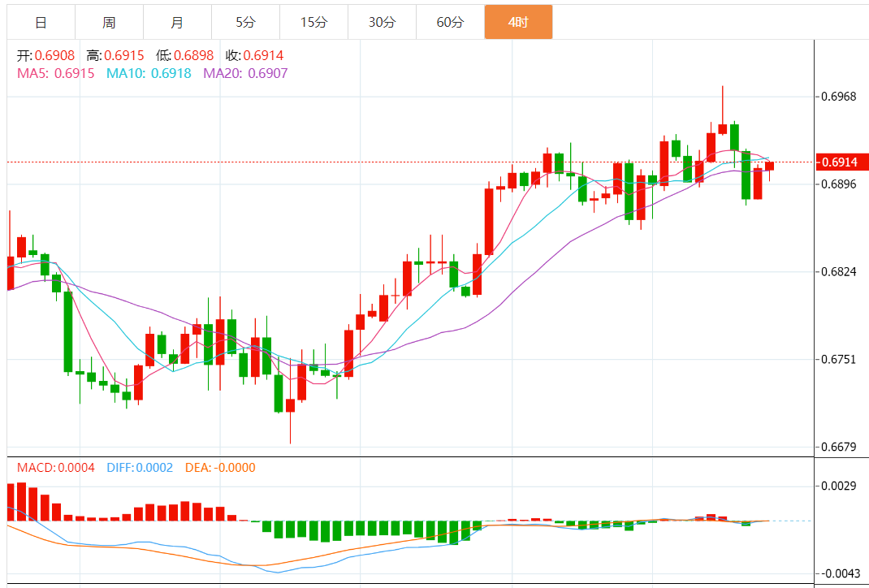Click the MA20: 0.6907 legend label
Viewport: 869px width, 588px height.
(245, 73)
